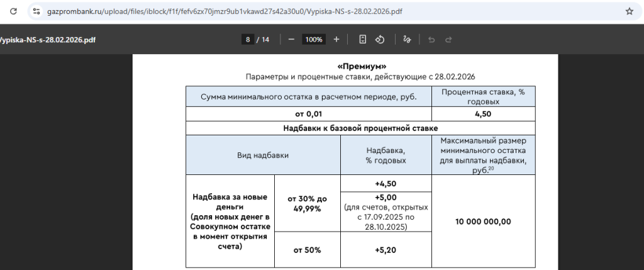644x270 pixels.
Task: Click the page number field showing 8
Action: [248, 39]
